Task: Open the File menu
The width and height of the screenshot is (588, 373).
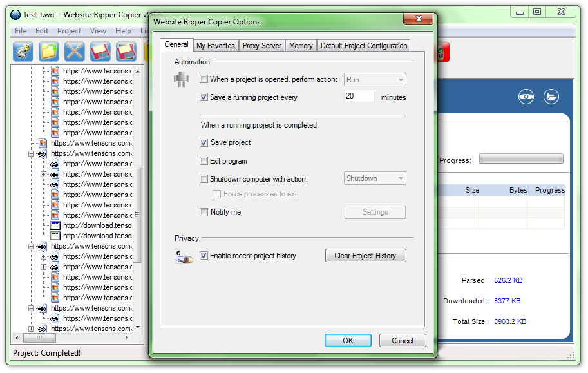Action: pyautogui.click(x=21, y=31)
